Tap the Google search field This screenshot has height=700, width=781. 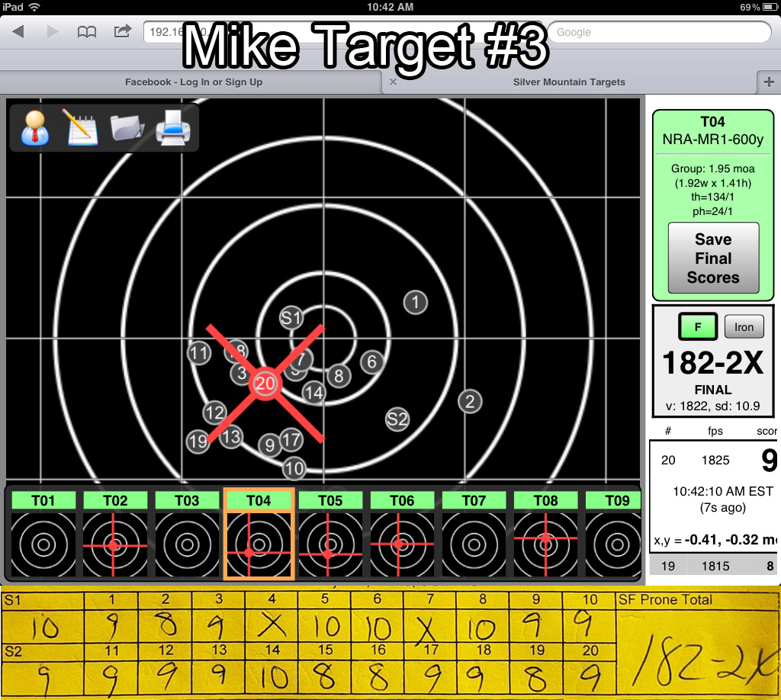click(x=659, y=32)
